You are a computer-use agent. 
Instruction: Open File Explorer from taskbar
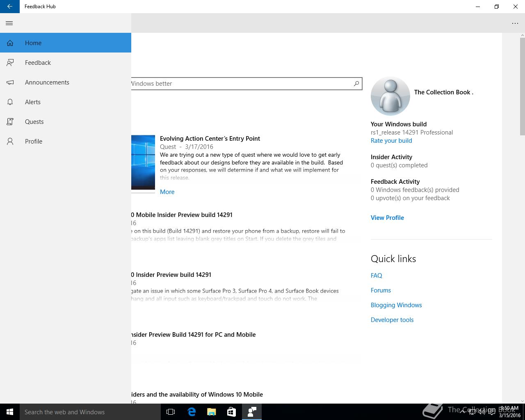tap(212, 412)
